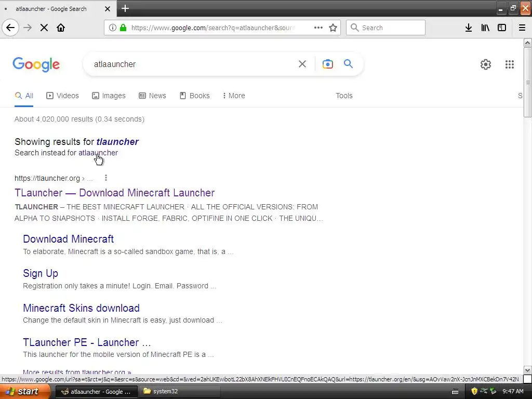Open the Download Minecraft sitelink
Image resolution: width=532 pixels, height=399 pixels.
(x=68, y=239)
